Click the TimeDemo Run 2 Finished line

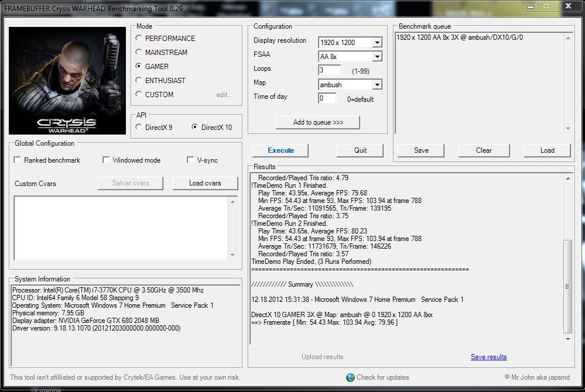pyautogui.click(x=289, y=223)
